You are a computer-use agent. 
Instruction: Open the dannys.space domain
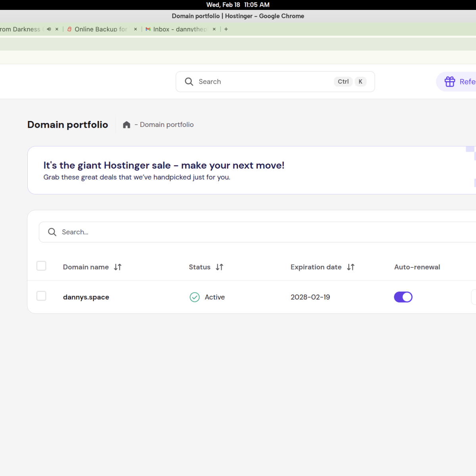click(86, 297)
